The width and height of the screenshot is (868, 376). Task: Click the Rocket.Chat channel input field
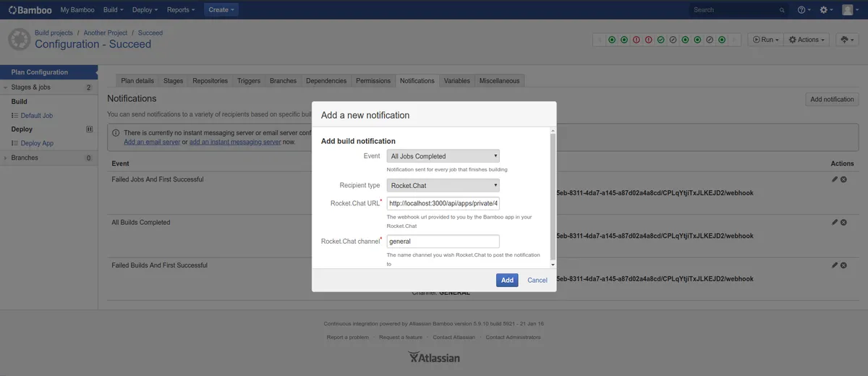[x=443, y=242]
